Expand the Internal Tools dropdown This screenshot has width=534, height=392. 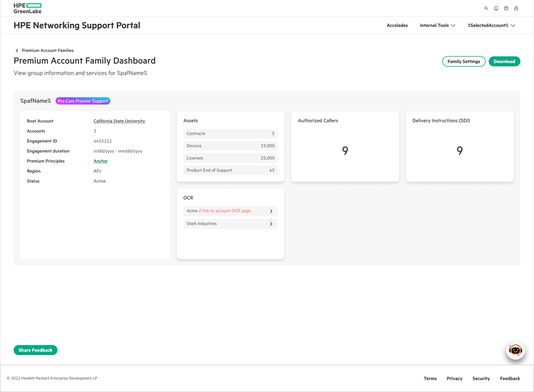437,25
